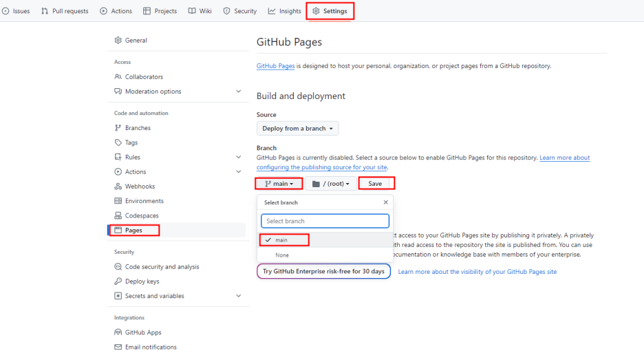
Task: Go to the Projects tab
Action: pyautogui.click(x=160, y=11)
